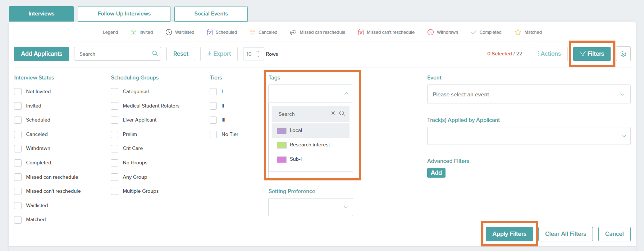
Task: Switch to the Interviews tab
Action: [x=41, y=14]
